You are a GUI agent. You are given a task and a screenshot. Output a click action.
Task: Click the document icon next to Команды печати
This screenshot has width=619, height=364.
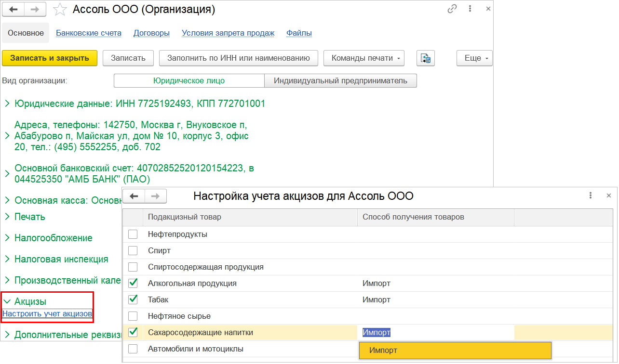[426, 58]
